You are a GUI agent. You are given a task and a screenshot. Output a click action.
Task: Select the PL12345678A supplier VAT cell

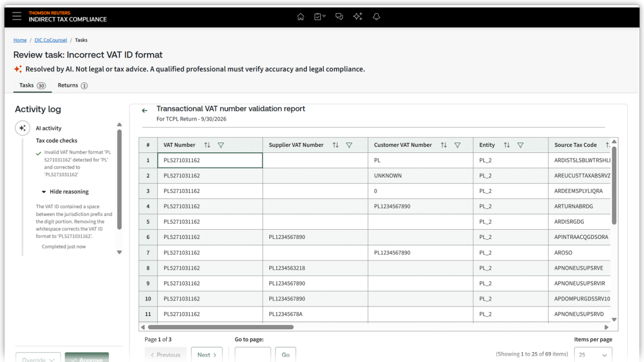point(315,314)
